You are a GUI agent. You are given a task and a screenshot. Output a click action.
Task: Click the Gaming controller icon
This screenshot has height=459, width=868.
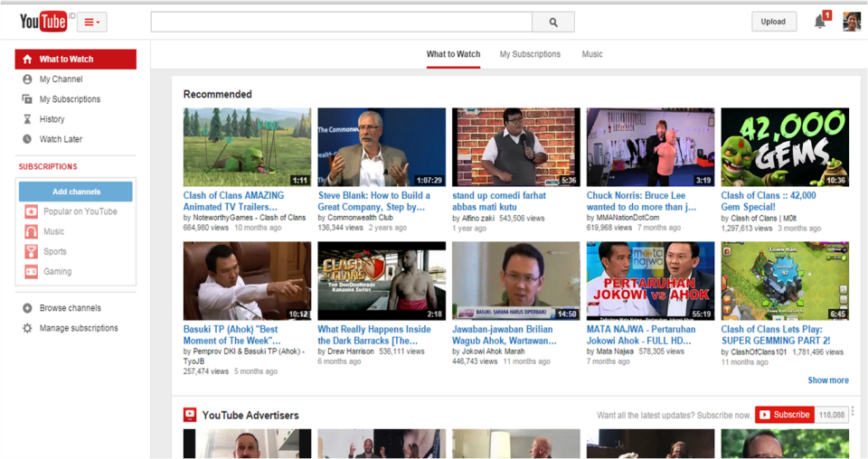tap(31, 271)
